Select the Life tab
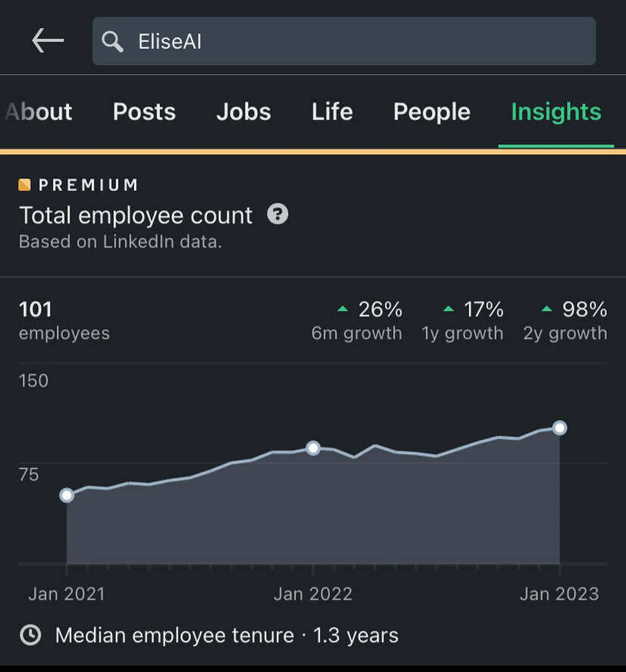 (x=332, y=112)
